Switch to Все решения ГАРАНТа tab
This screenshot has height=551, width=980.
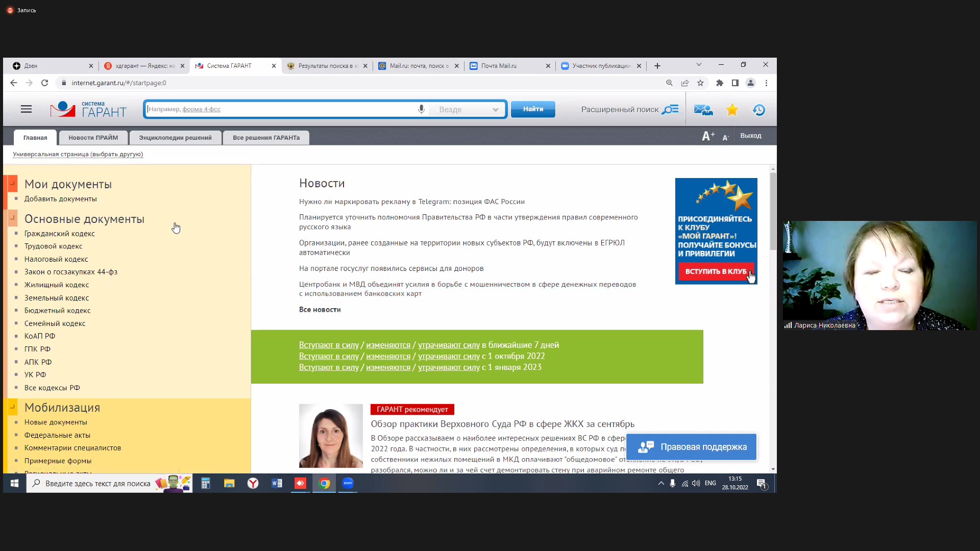click(266, 138)
